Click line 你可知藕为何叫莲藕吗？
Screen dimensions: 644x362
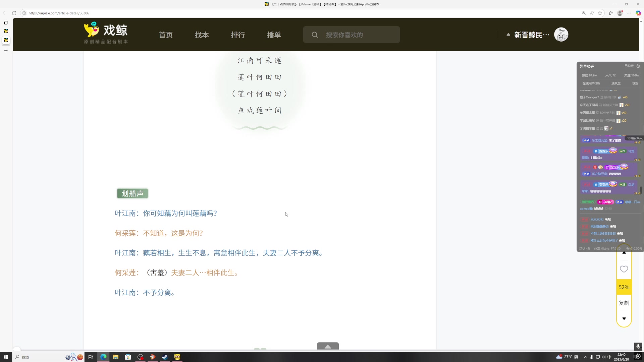(180, 214)
